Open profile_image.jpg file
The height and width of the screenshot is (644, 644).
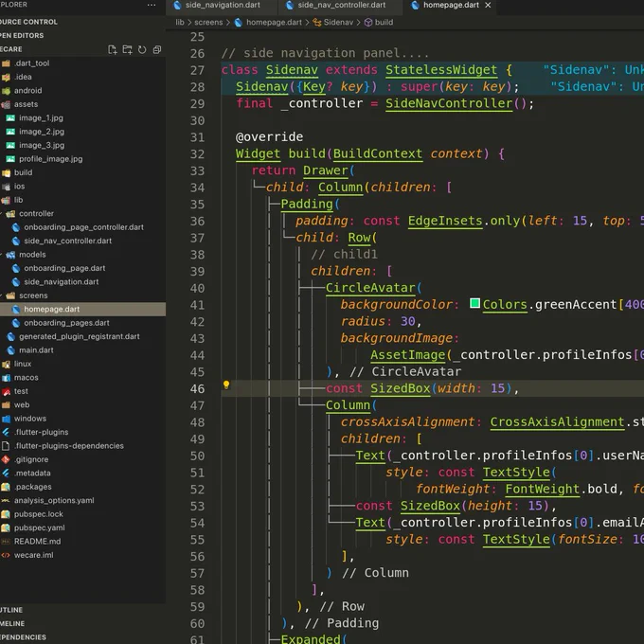tap(82, 159)
